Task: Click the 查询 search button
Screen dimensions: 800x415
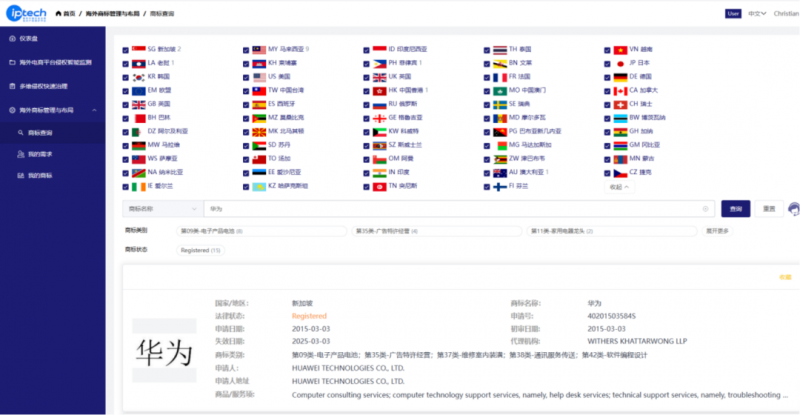Action: coord(735,209)
